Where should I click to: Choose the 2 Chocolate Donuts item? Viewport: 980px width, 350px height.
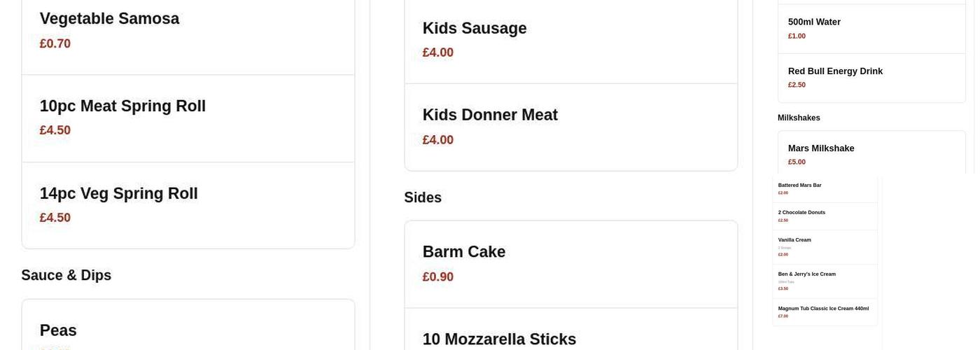pos(825,216)
